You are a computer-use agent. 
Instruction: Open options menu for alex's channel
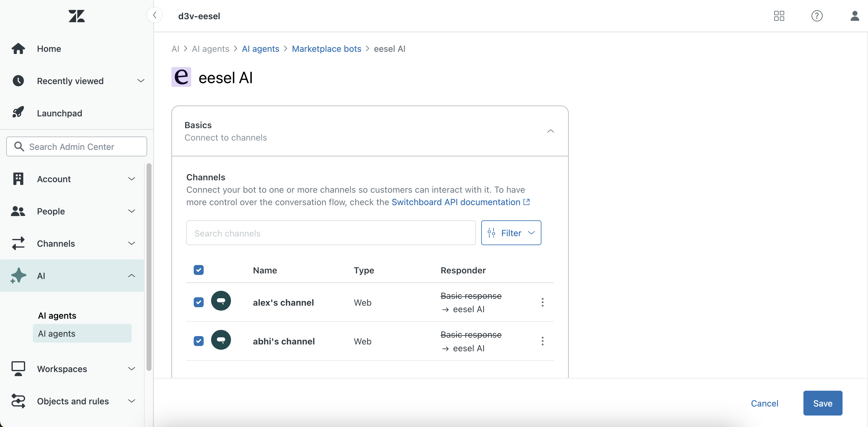point(542,302)
